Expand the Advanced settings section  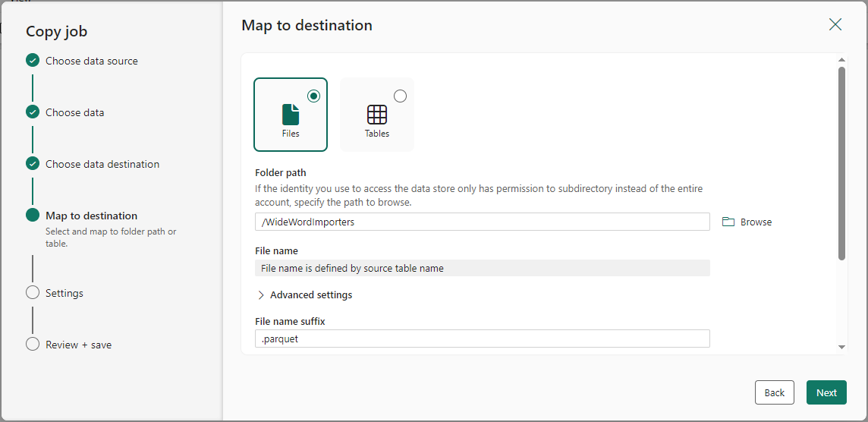point(305,294)
